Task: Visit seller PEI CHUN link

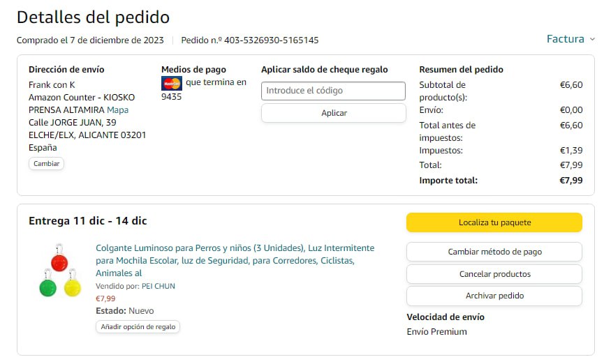Action: click(158, 286)
